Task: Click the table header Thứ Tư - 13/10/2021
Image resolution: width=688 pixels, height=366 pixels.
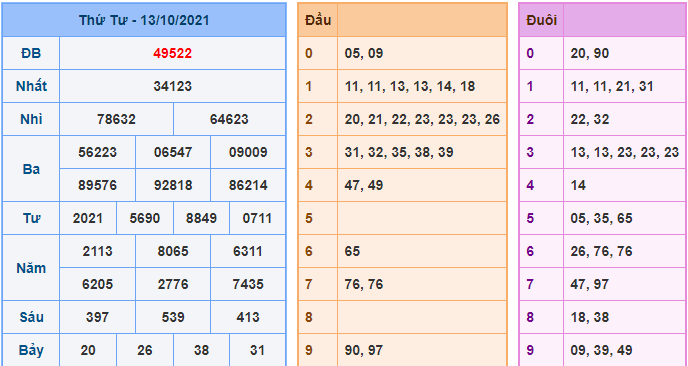Action: tap(144, 20)
